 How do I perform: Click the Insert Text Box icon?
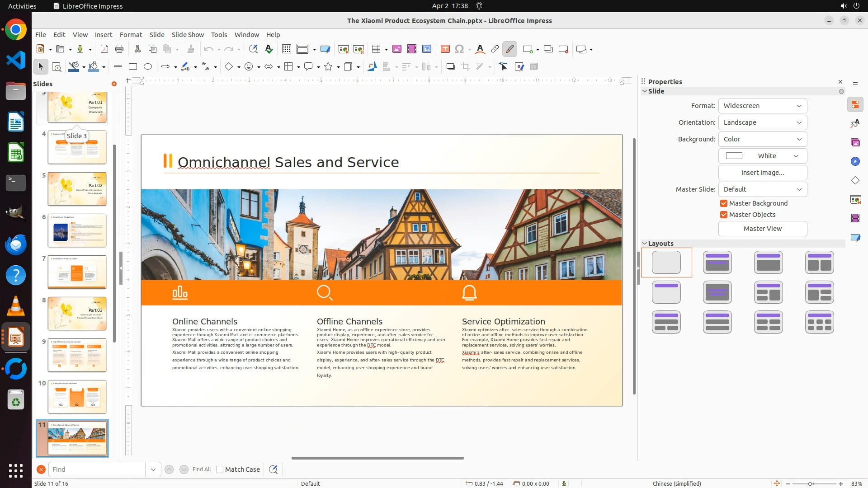[x=445, y=49]
